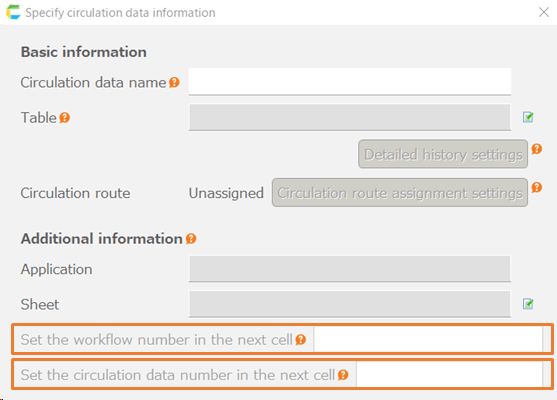This screenshot has width=557, height=400.
Task: Click the Unassigned circulation route text
Action: pos(226,193)
